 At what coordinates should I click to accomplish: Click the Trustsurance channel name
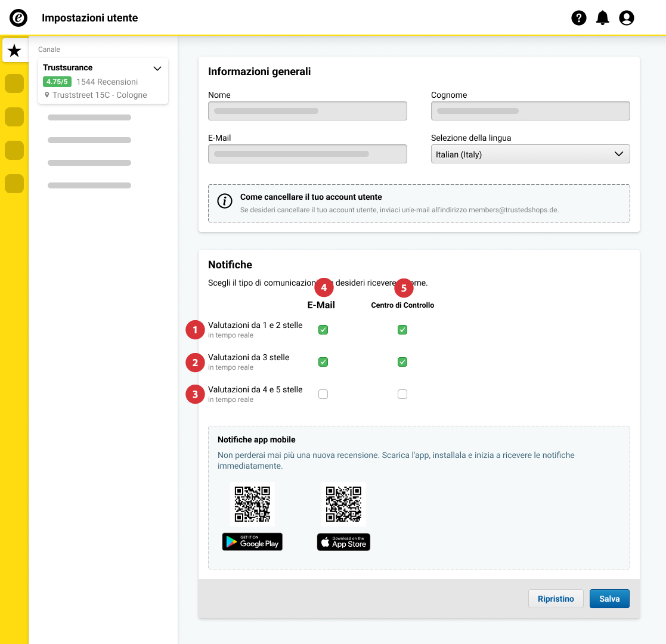pyautogui.click(x=67, y=67)
